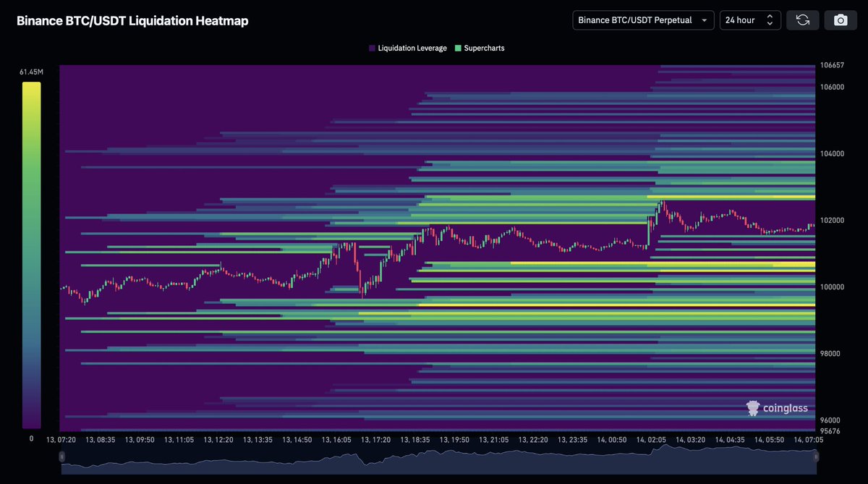
Task: Toggle the Liquidation Leverage legend item
Action: 408,48
